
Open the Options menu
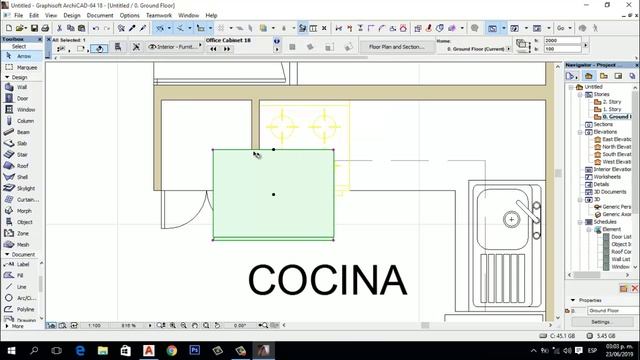pos(129,15)
